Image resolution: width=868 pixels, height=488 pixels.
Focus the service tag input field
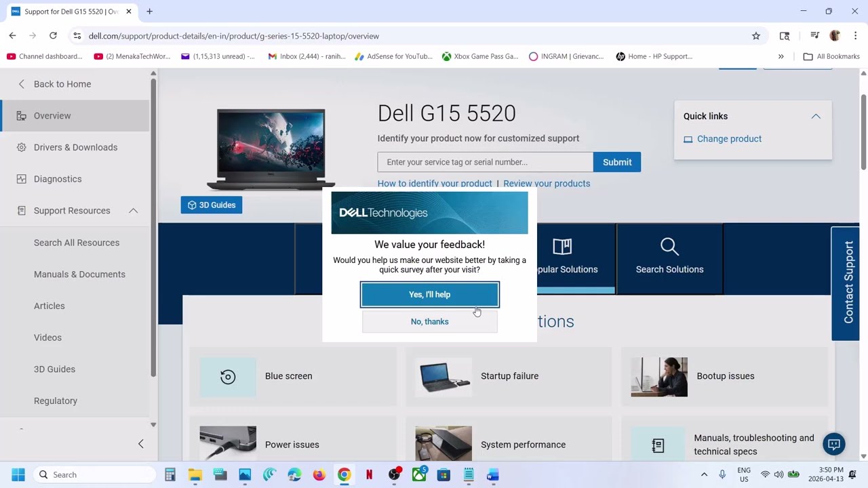[x=485, y=162]
